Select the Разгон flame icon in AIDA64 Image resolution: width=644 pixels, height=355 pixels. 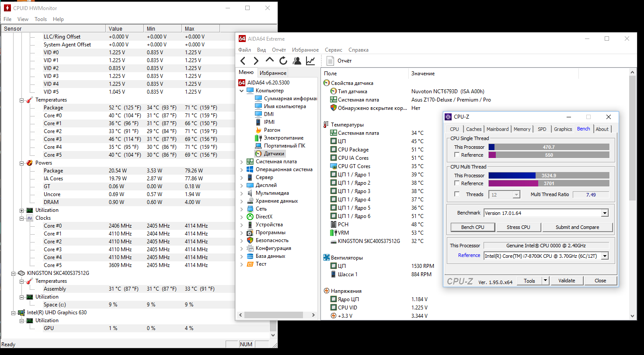tap(258, 130)
